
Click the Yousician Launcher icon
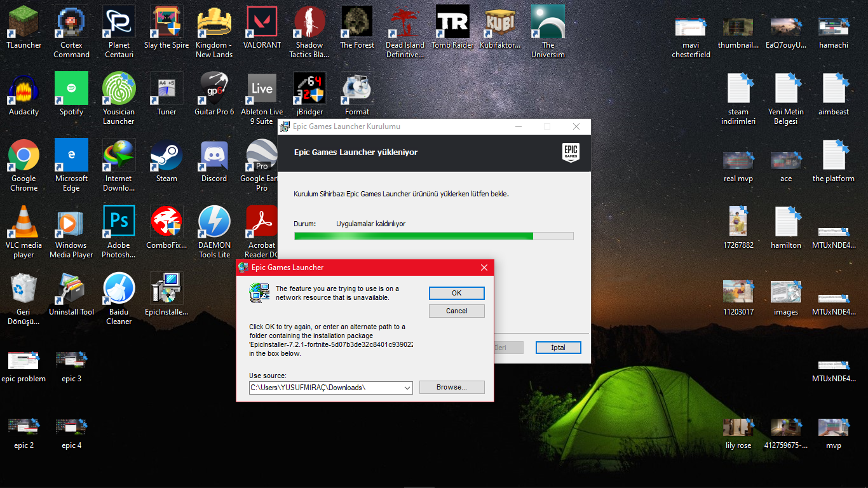(119, 89)
